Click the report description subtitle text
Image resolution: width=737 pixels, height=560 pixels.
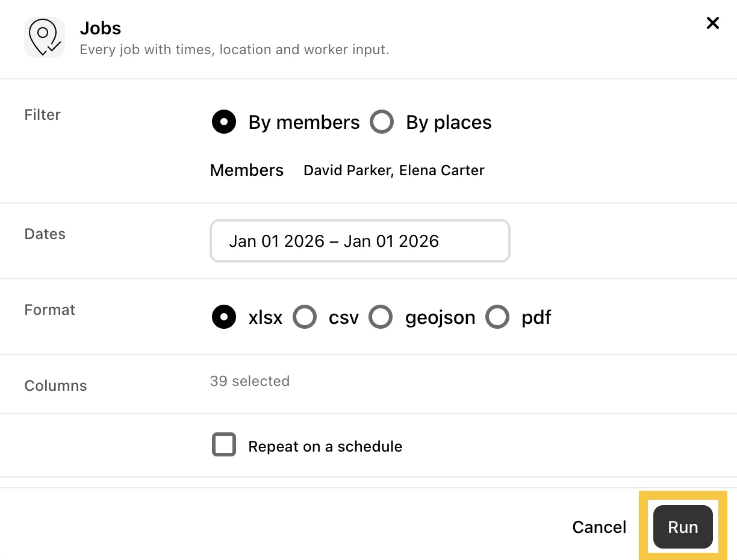[x=235, y=49]
